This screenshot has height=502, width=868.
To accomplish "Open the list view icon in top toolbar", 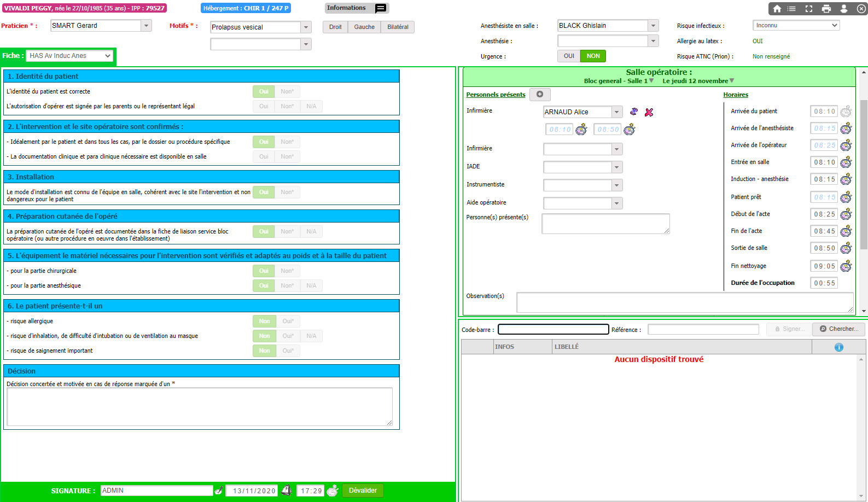I will coord(791,9).
